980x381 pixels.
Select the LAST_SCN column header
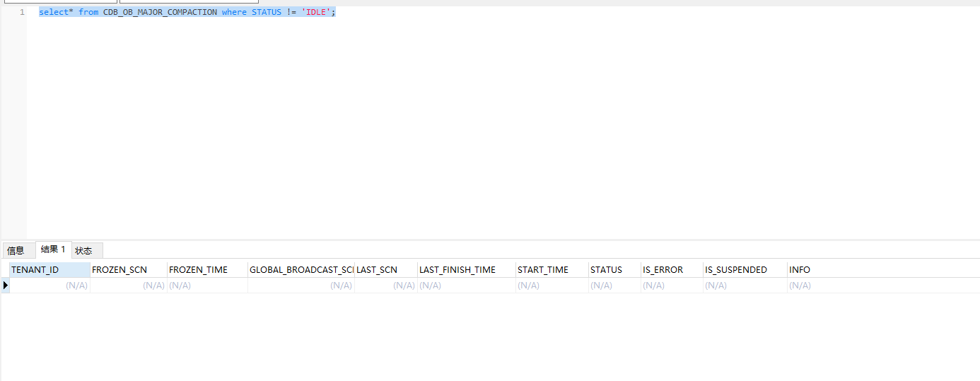pos(386,269)
